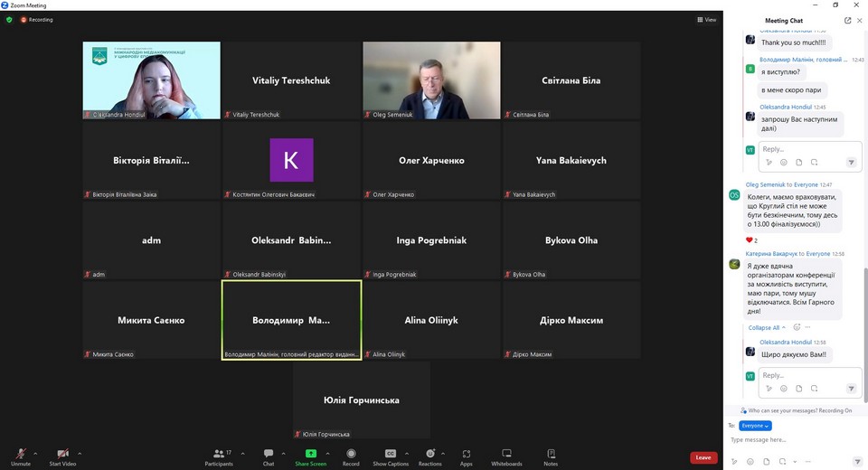Open the View layout menu
Viewport: 868px width, 470px height.
tap(706, 19)
